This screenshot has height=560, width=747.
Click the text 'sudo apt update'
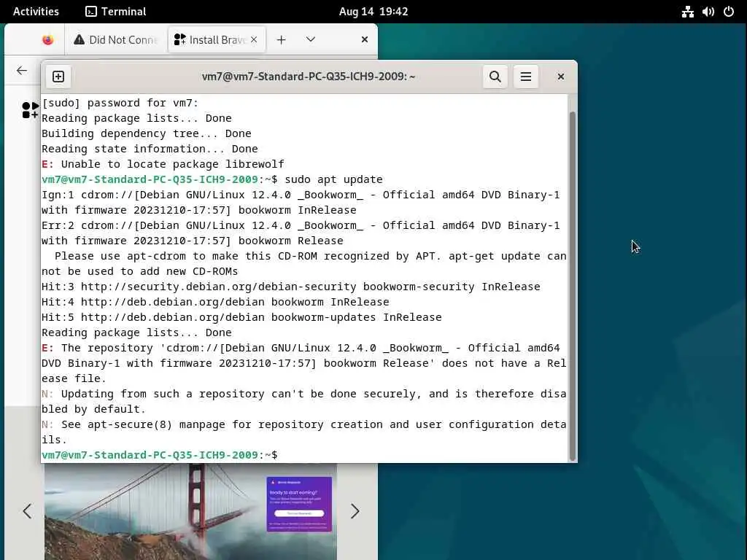[x=333, y=179]
